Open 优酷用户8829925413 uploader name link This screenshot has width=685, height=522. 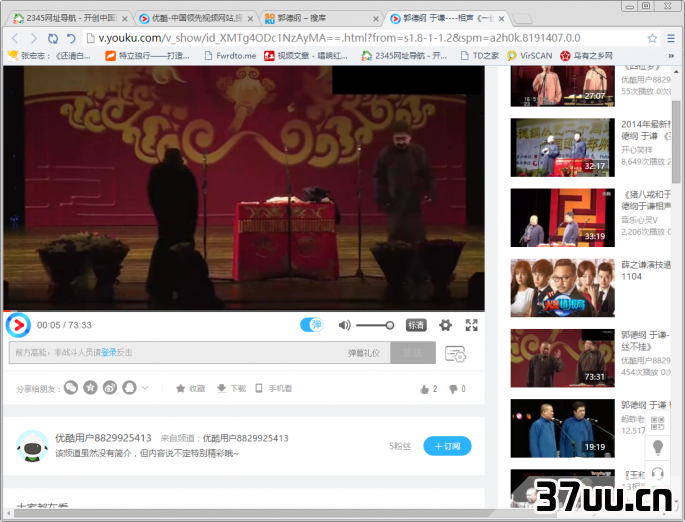(x=103, y=438)
